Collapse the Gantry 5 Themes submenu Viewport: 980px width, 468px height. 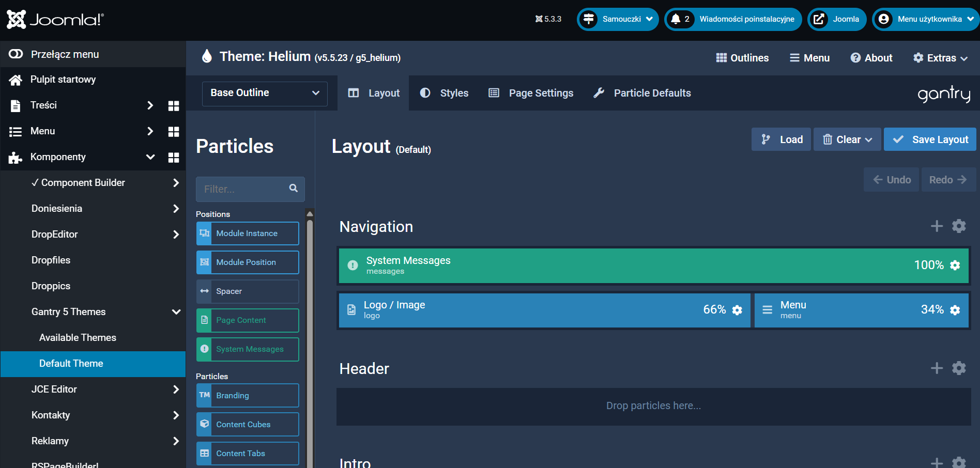176,312
